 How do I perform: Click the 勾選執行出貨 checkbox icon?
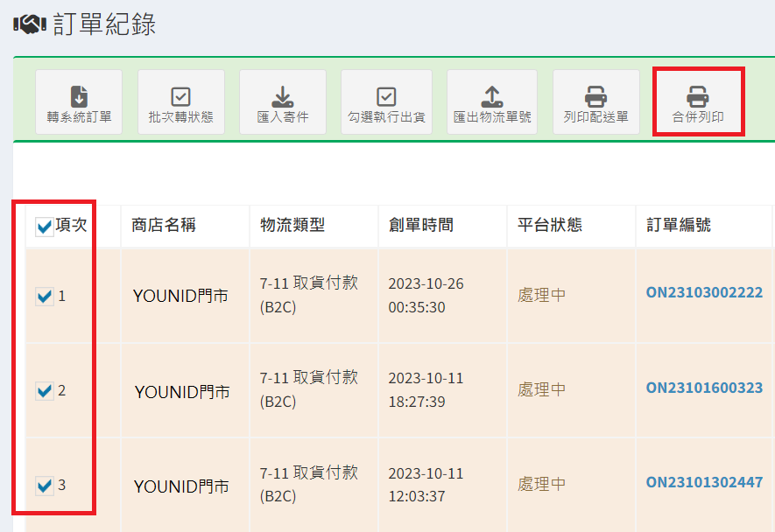coord(386,96)
